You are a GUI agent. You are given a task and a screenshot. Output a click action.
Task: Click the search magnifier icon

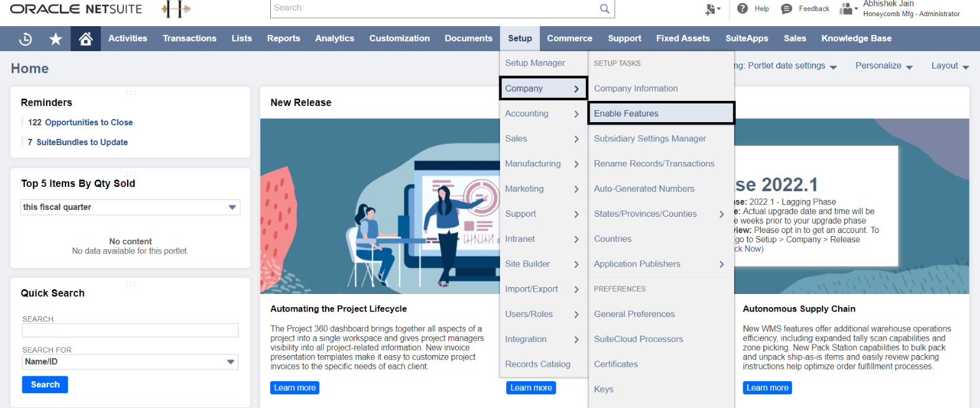[x=604, y=8]
